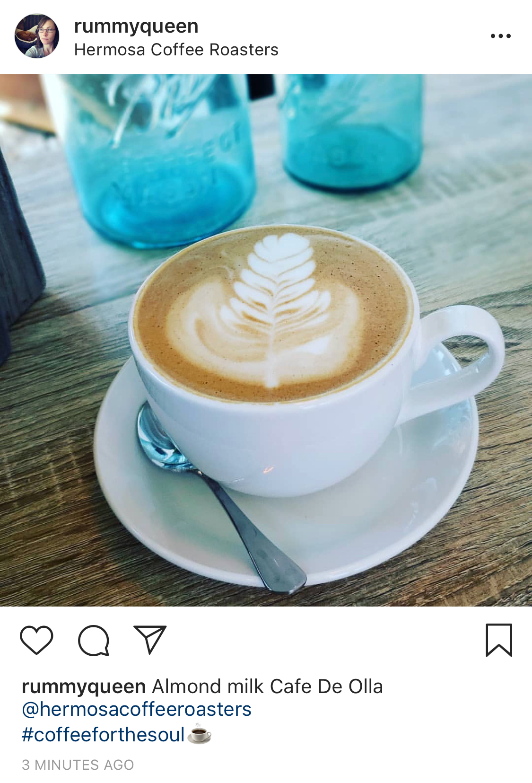Tap the @hermosacoffeeroasters mention
Screen dimensions: 532x783
(x=137, y=709)
